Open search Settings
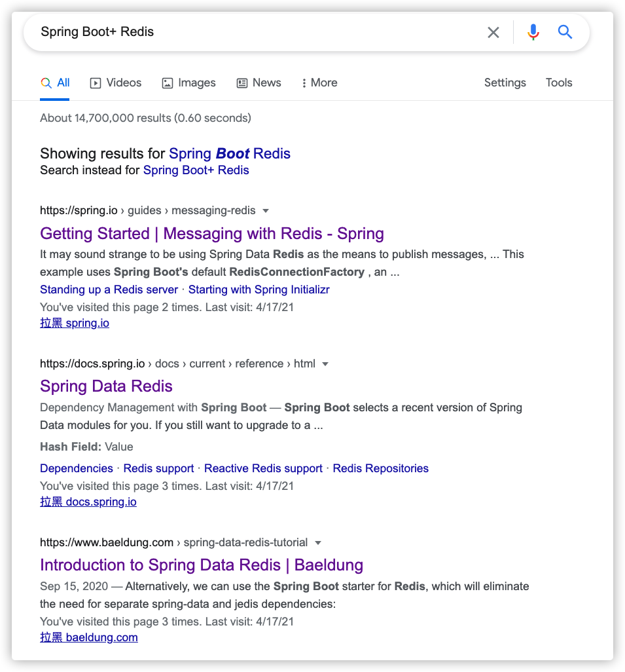This screenshot has height=672, width=625. (x=505, y=83)
